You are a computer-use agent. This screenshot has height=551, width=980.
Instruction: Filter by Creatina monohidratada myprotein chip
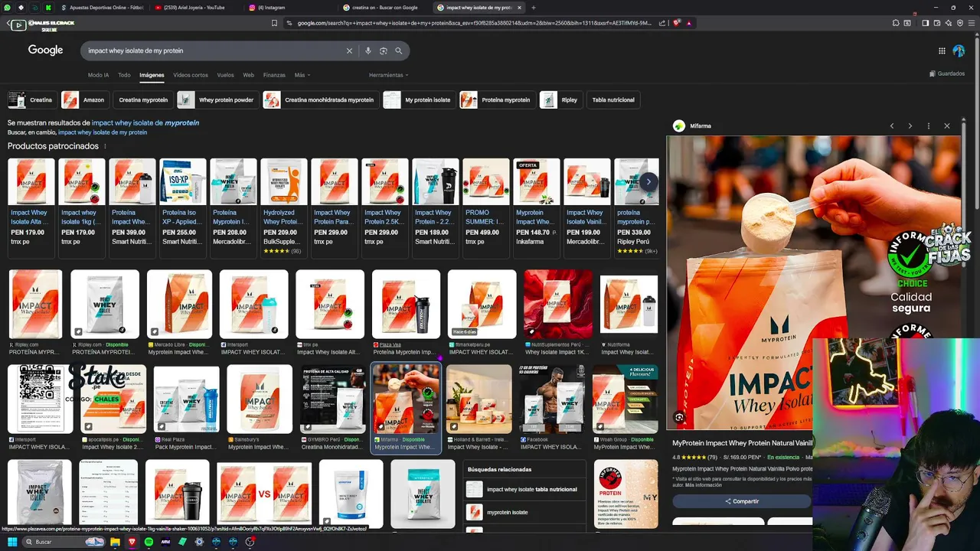click(x=320, y=99)
